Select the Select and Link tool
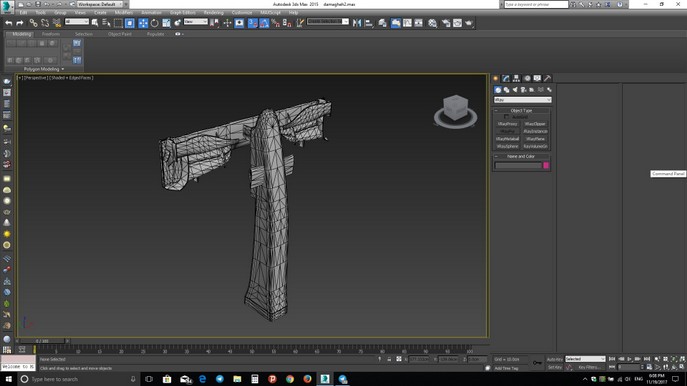687x386 pixels. pos(33,23)
